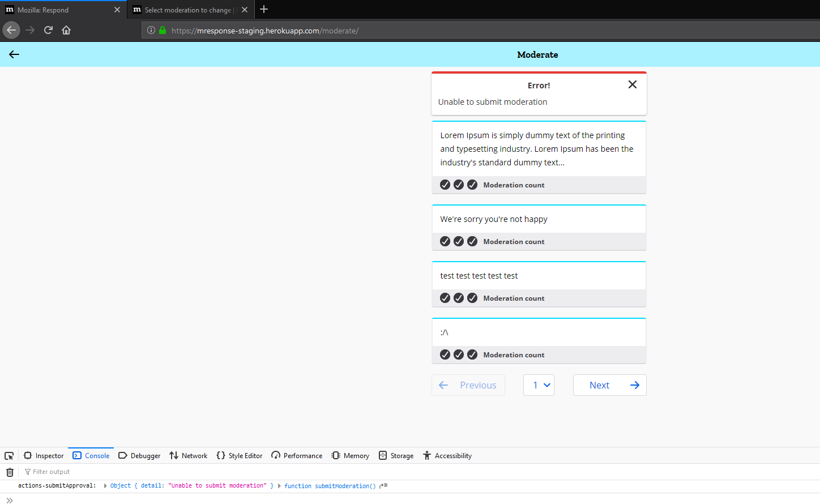Close the Mozilla: Respond tab
This screenshot has height=504, width=820.
pyautogui.click(x=117, y=10)
